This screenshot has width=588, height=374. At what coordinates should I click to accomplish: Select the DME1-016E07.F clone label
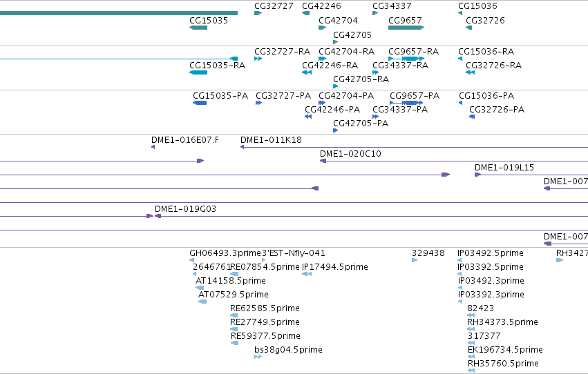click(x=185, y=140)
